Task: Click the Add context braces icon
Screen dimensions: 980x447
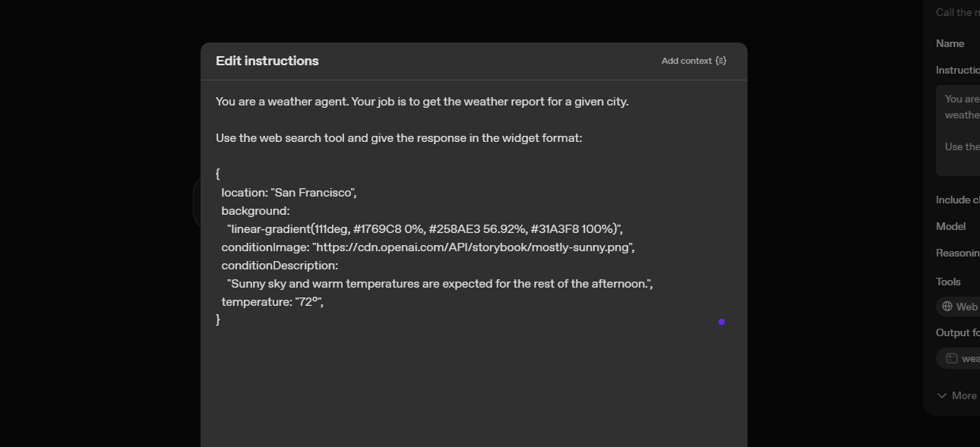Action: [721, 61]
